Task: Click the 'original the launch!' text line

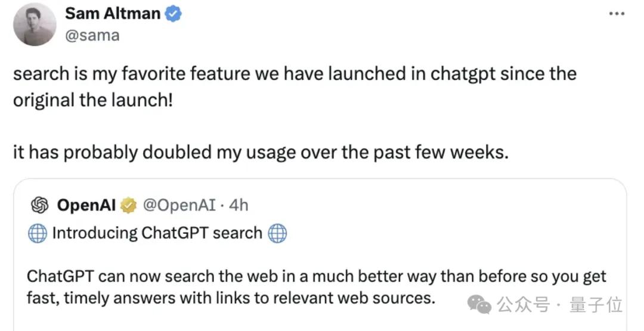Action: [x=93, y=98]
